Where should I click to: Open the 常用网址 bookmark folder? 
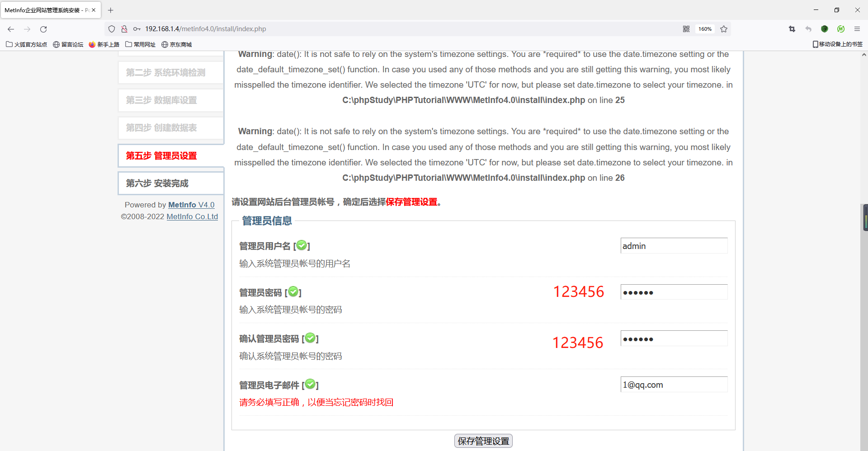pyautogui.click(x=140, y=44)
